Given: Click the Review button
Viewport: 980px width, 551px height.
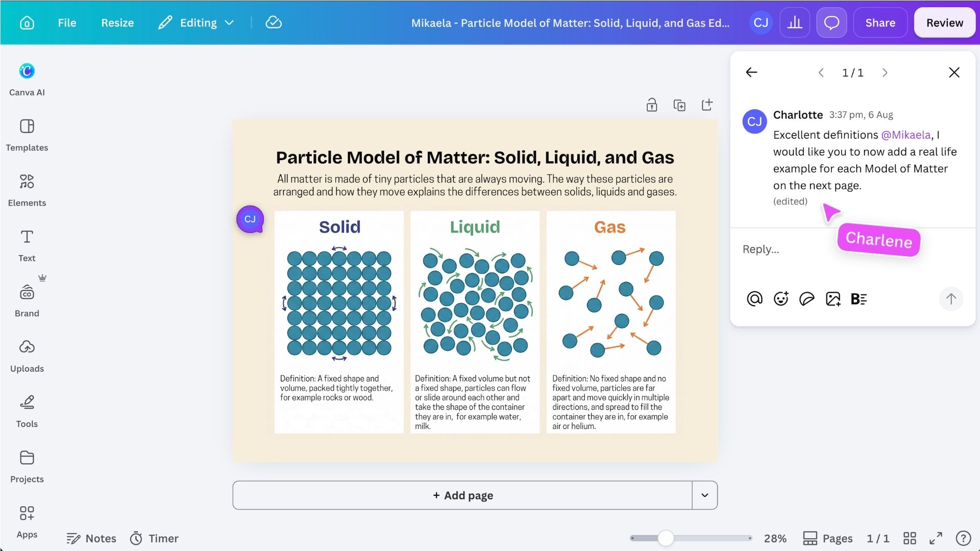Looking at the screenshot, I should 944,23.
